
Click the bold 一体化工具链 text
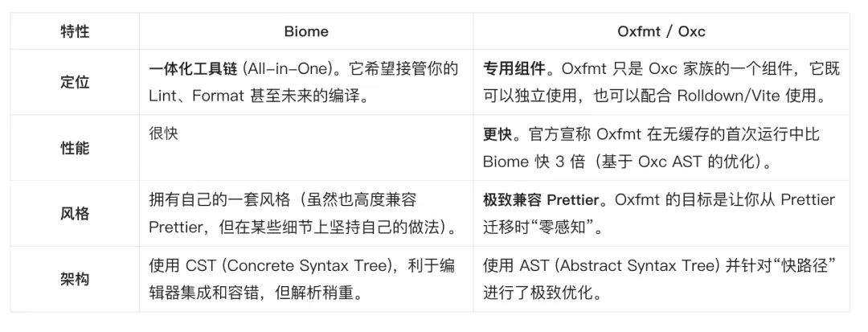187,69
